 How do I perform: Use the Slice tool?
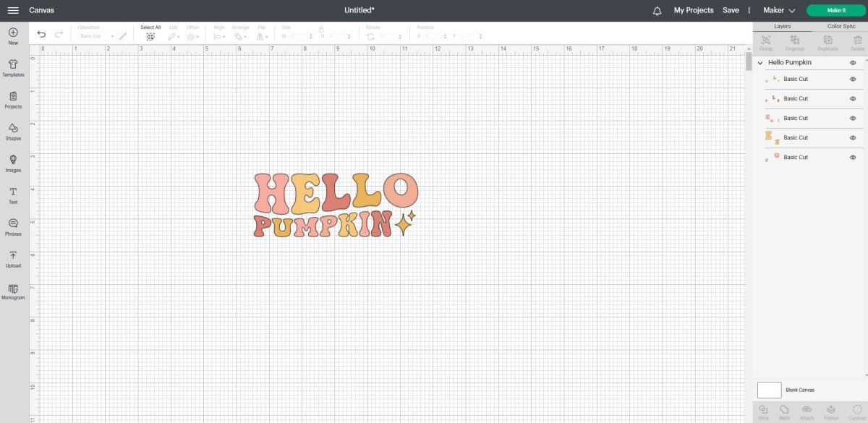763,412
